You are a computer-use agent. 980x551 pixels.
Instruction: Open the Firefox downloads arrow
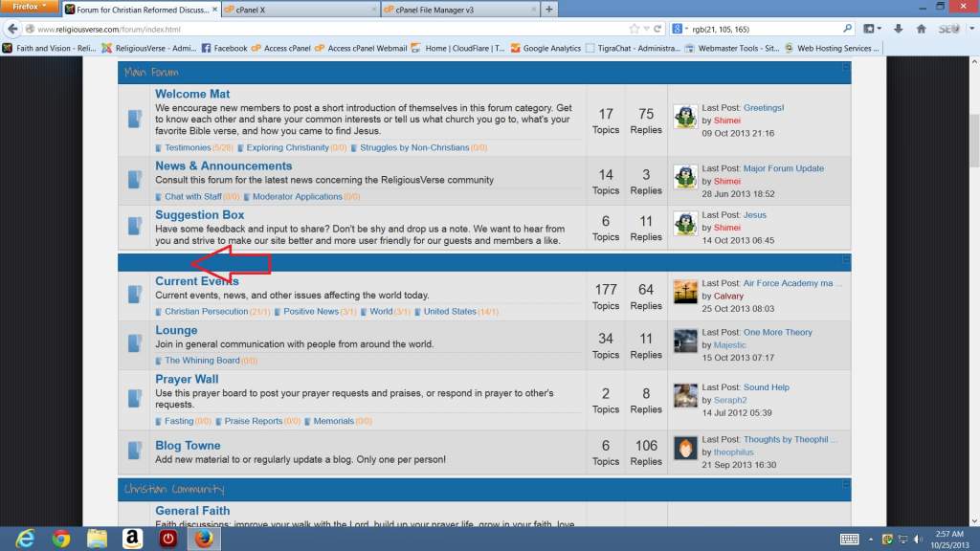point(898,29)
